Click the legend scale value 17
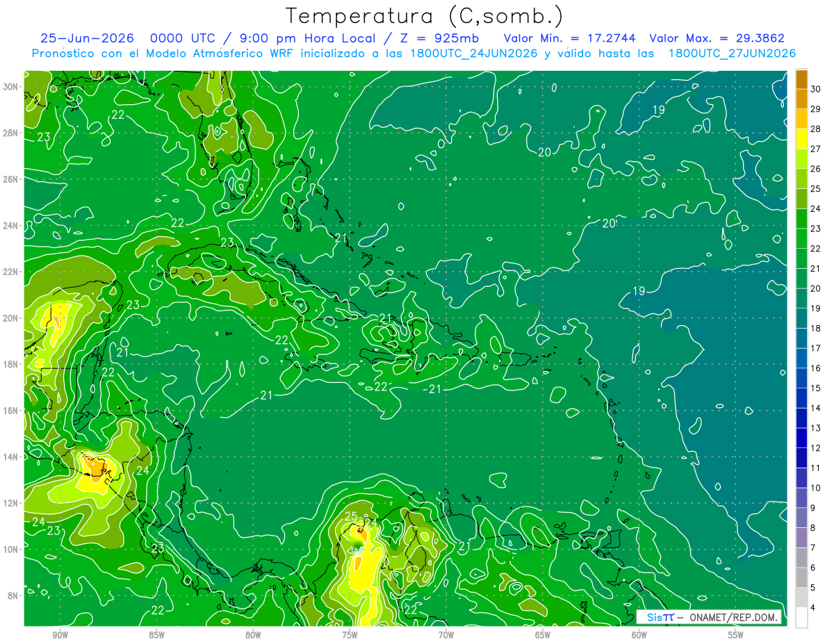This screenshot has width=834, height=644. 816,349
